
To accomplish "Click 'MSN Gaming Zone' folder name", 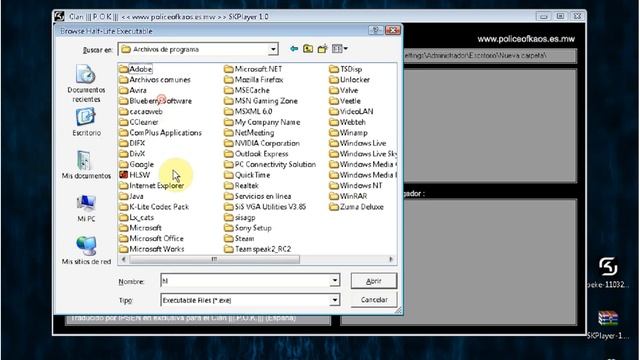I will (x=266, y=101).
